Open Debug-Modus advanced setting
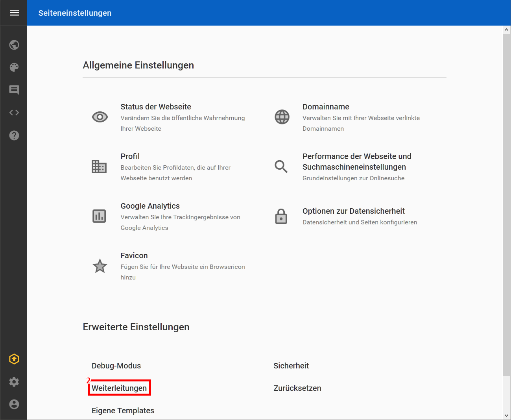The image size is (511, 420). click(116, 366)
